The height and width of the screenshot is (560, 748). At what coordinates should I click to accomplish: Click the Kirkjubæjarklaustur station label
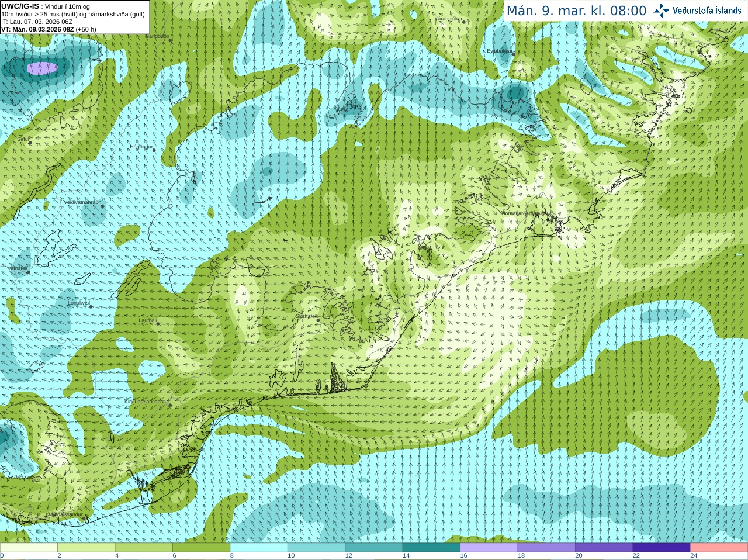point(147,402)
